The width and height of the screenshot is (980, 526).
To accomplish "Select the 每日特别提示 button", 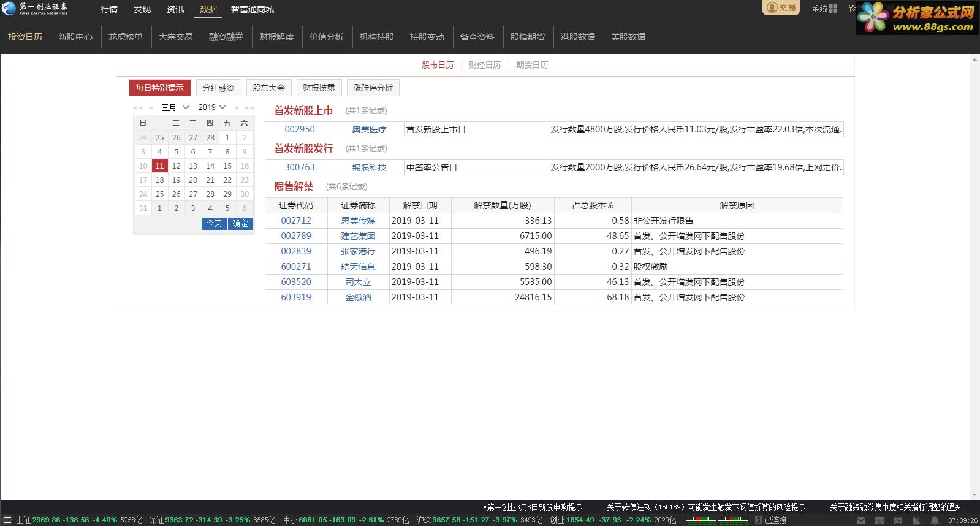I will [x=160, y=88].
